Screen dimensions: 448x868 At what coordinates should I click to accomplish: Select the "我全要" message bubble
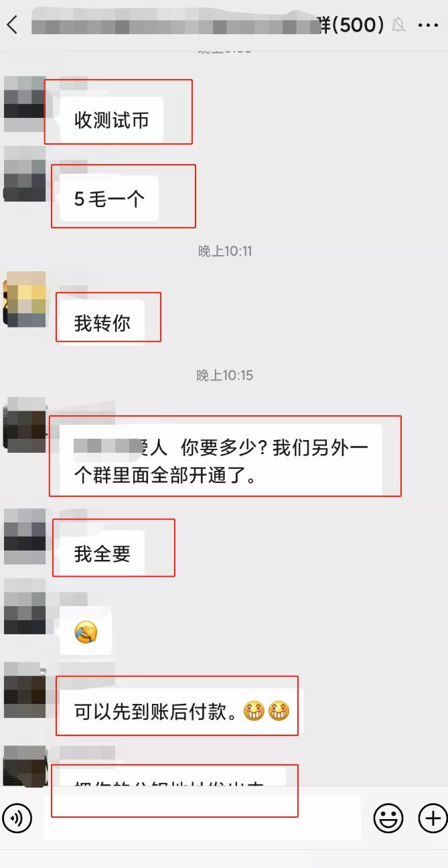tap(102, 553)
